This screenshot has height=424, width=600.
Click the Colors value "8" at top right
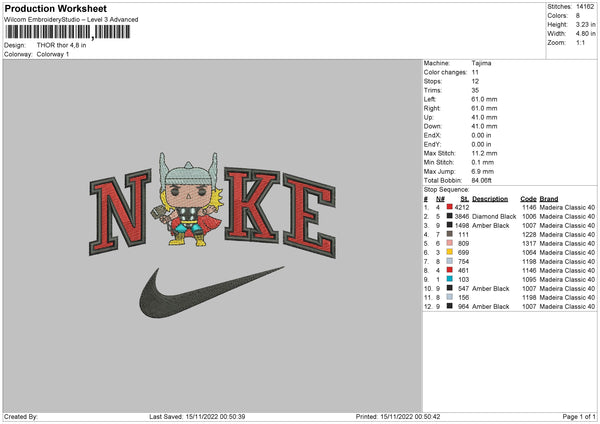[578, 16]
